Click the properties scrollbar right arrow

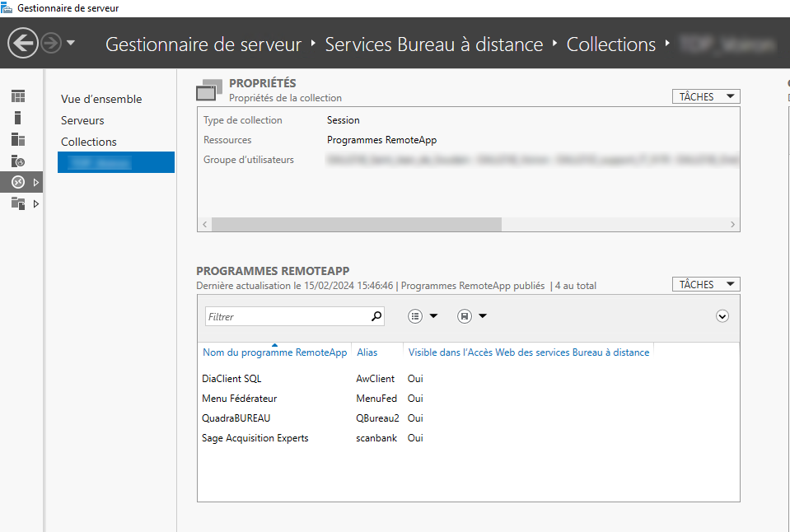732,225
